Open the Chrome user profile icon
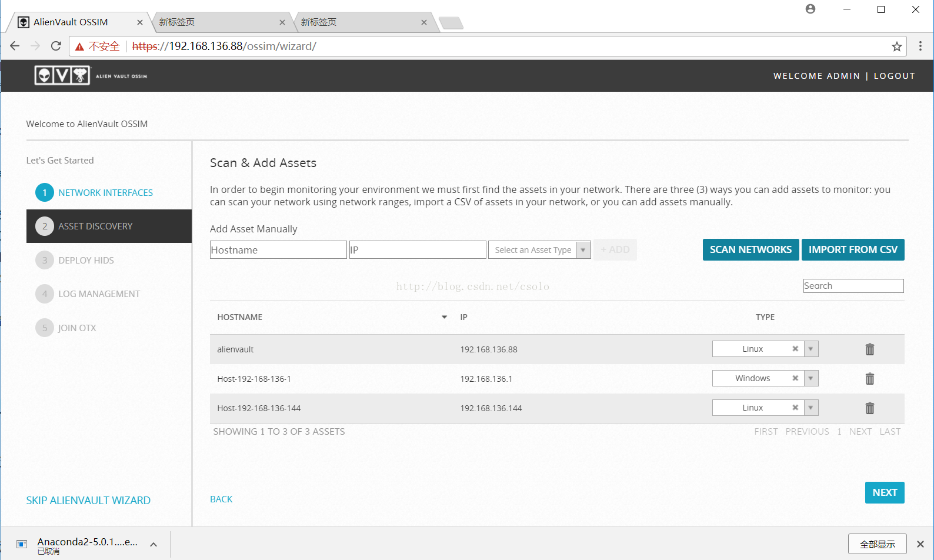934x560 pixels. (x=810, y=9)
